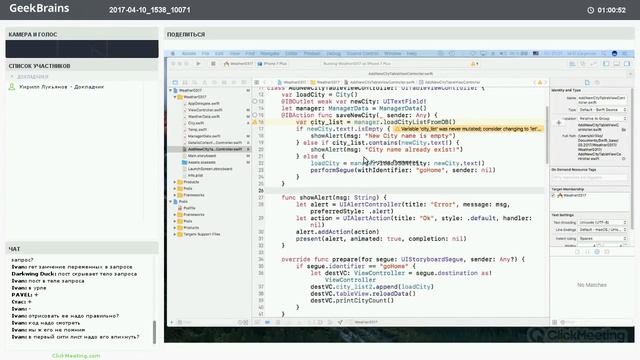Open the Location 'Relative to Group' dropdown
The width and height of the screenshot is (640, 360).
tap(602, 118)
